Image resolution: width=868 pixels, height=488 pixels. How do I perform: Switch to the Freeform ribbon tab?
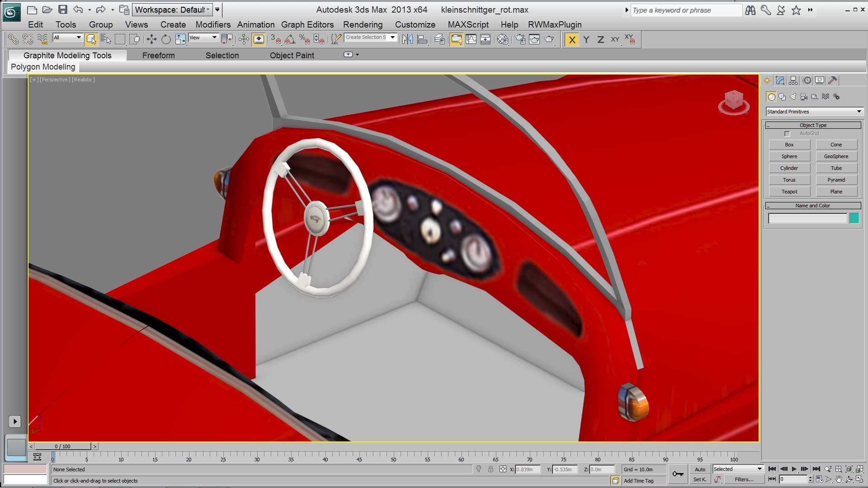click(158, 56)
